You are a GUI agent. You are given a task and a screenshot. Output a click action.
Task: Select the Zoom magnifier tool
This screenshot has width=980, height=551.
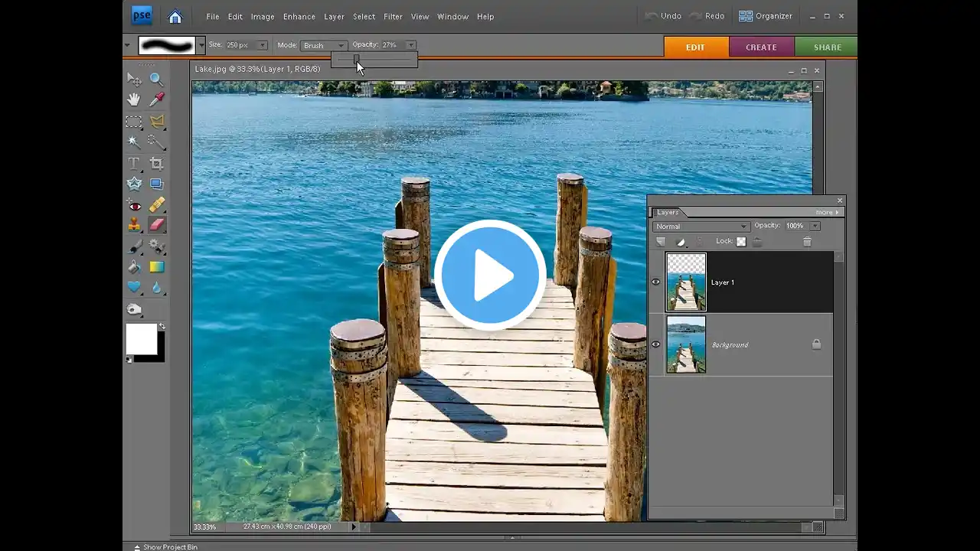[x=156, y=79]
